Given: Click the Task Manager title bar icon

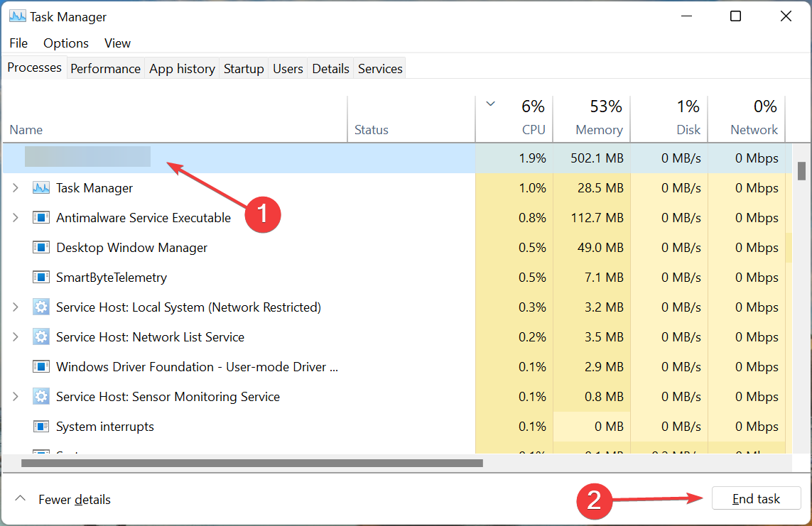Looking at the screenshot, I should 18,16.
